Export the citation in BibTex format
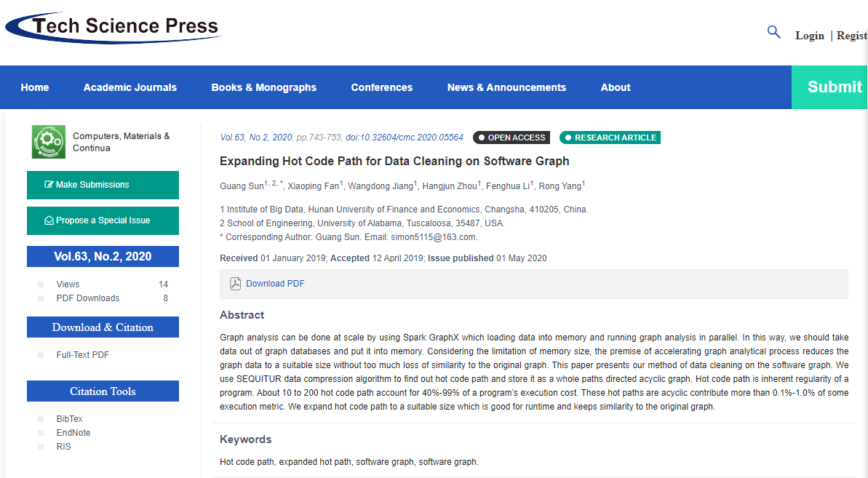This screenshot has width=868, height=478. coord(69,419)
